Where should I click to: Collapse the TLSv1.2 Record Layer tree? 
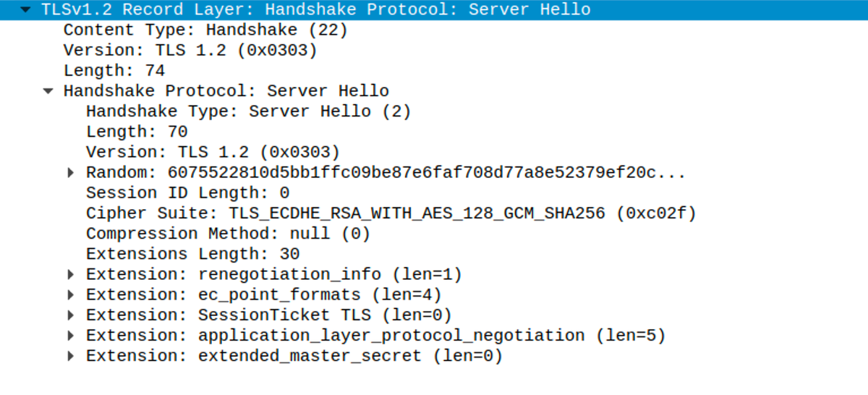(26, 10)
